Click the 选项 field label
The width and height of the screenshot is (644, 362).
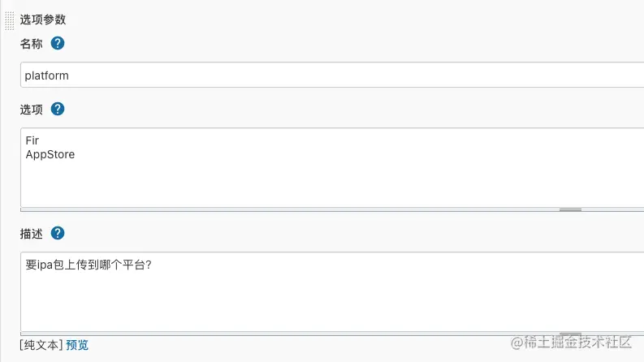click(31, 110)
